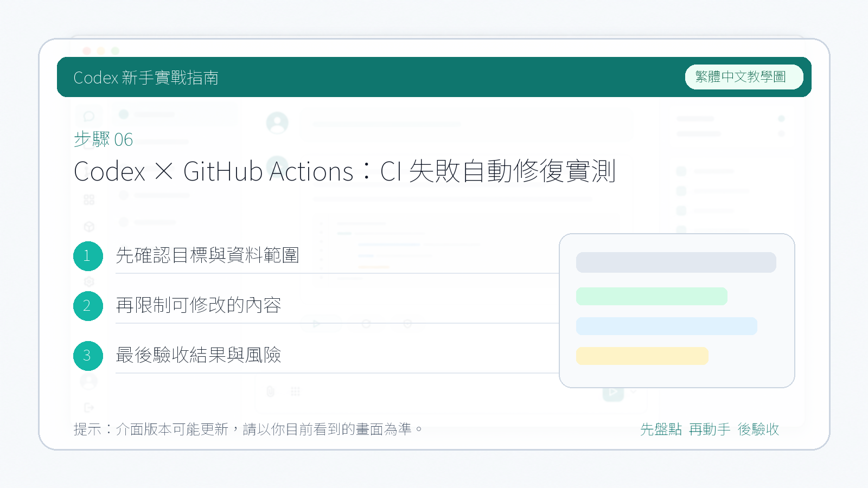Click the CI 失敗自動修復實測 headline
The width and height of the screenshot is (868, 488).
click(344, 171)
